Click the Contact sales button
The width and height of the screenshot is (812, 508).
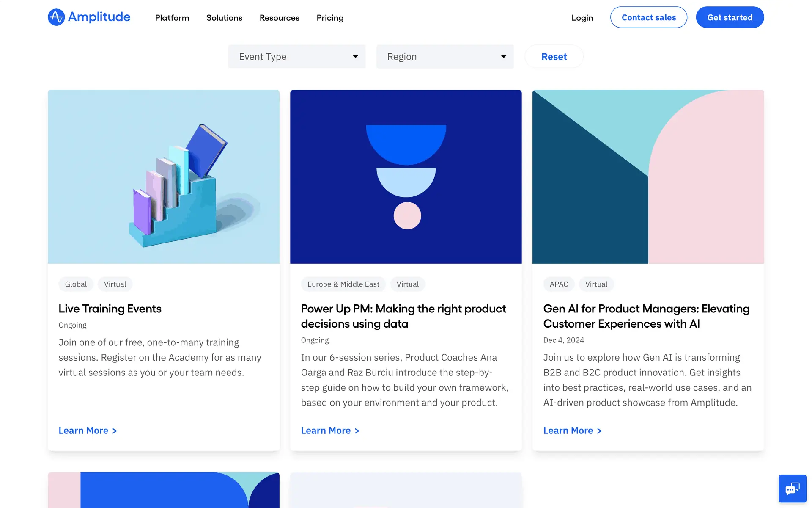(x=648, y=17)
